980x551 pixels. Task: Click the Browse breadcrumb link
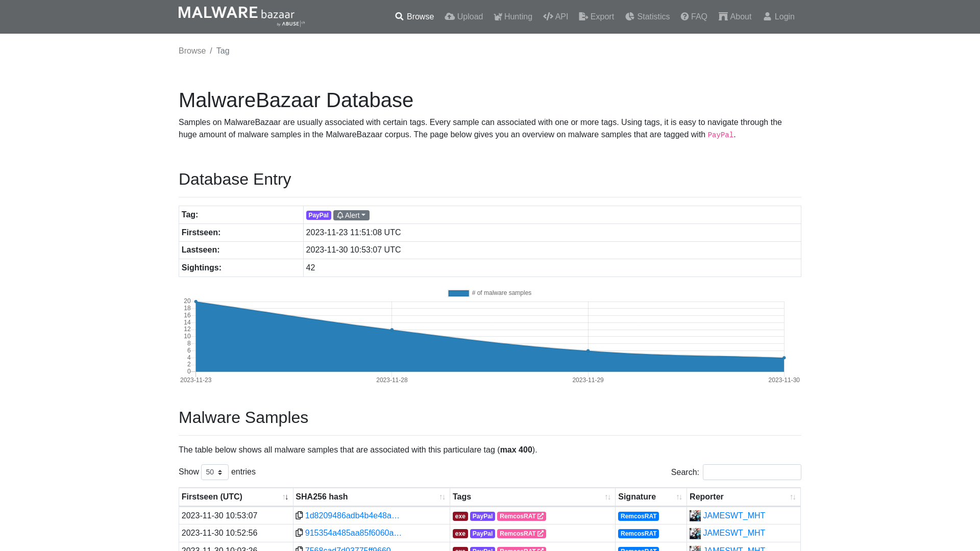(192, 51)
